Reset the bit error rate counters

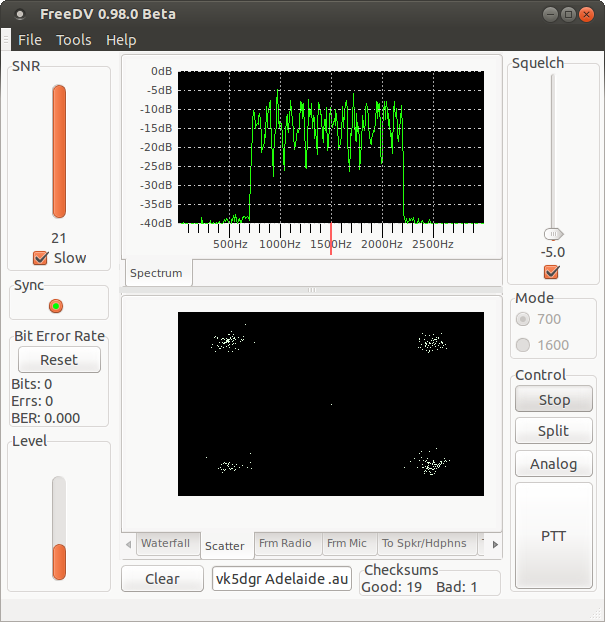(59, 360)
